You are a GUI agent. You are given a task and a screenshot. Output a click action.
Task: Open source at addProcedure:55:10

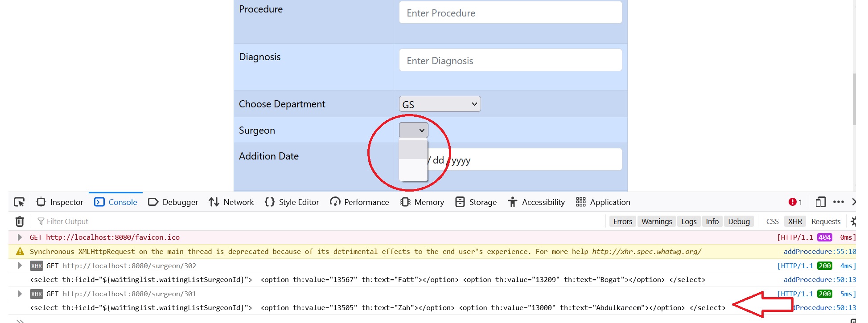click(x=819, y=251)
